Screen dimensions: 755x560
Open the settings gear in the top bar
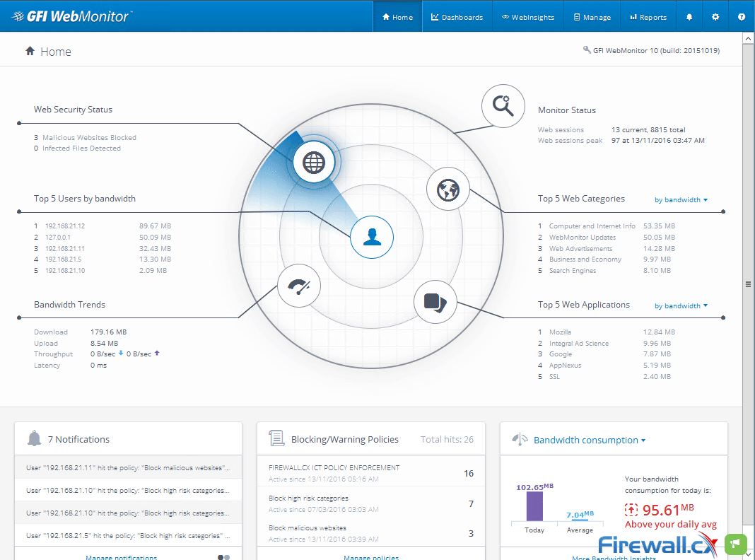pyautogui.click(x=715, y=17)
